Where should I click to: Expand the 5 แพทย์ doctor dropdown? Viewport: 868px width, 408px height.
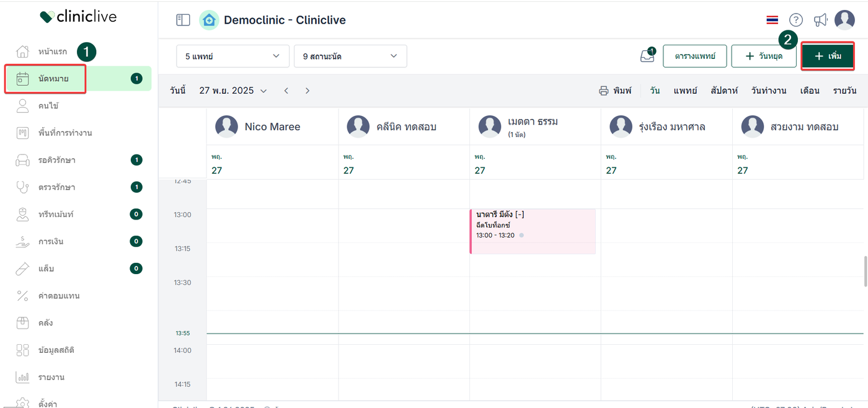click(232, 56)
